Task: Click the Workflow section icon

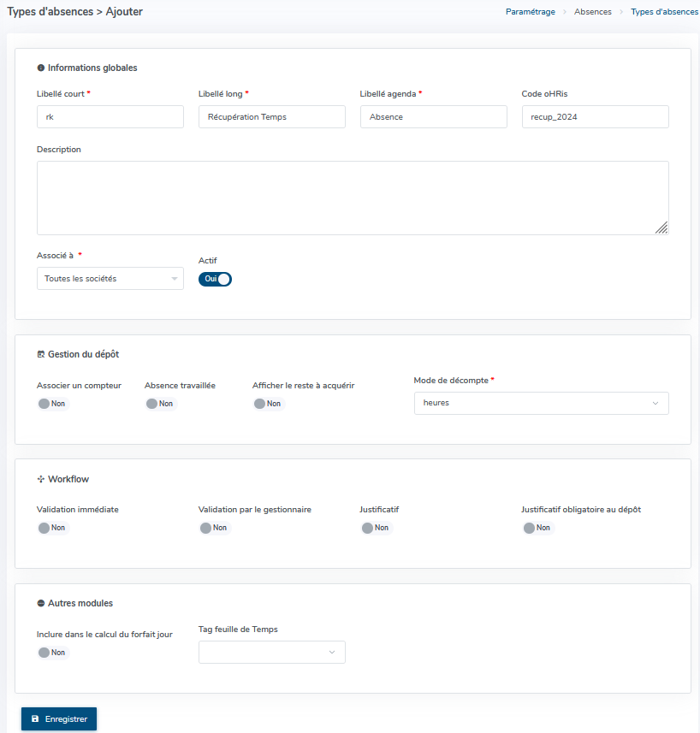Action: pyautogui.click(x=41, y=479)
